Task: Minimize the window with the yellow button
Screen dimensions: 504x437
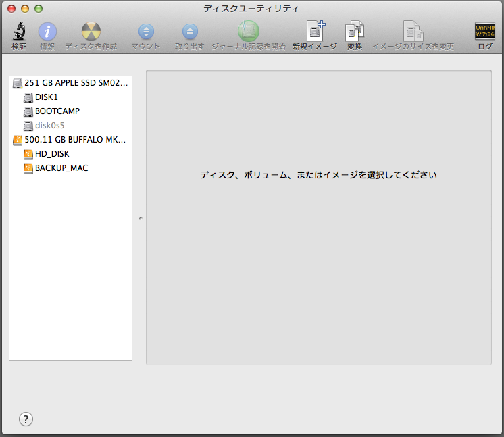Action: 25,9
